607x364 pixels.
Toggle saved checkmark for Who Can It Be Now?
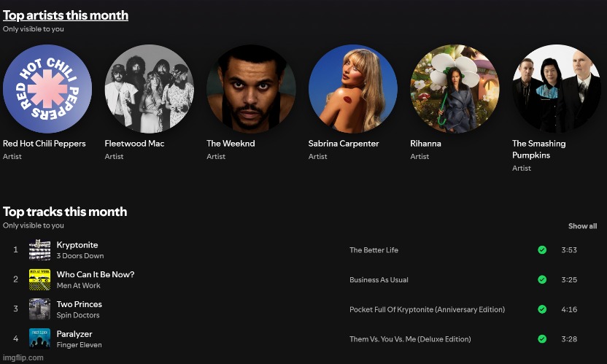coord(542,279)
